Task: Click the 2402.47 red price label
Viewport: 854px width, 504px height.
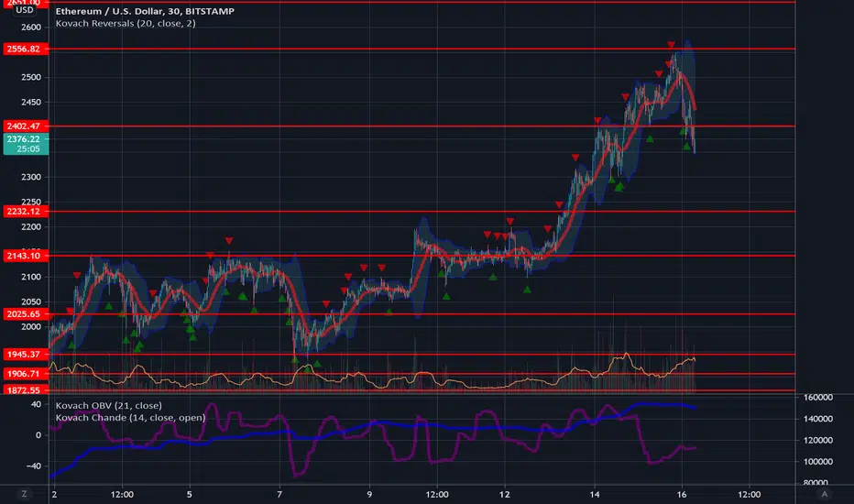Action: [26, 126]
